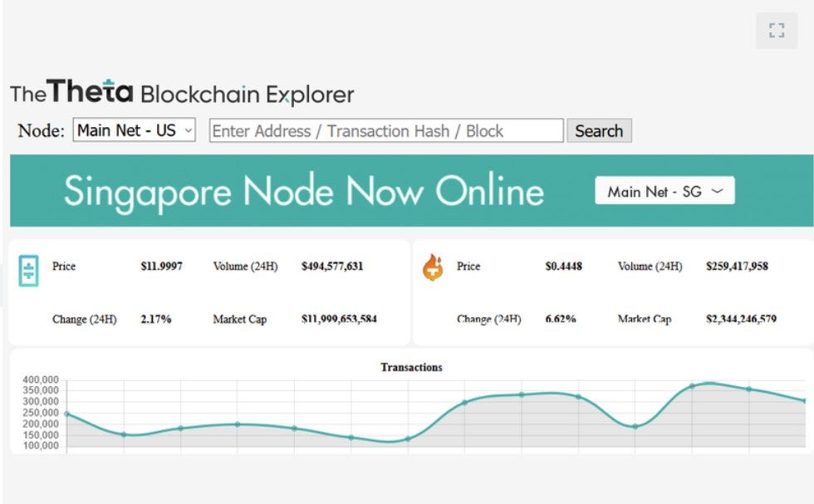Screen dimensions: 814x504
Task: Focus the Enter Address / Transaction Hash field
Action: pos(386,130)
